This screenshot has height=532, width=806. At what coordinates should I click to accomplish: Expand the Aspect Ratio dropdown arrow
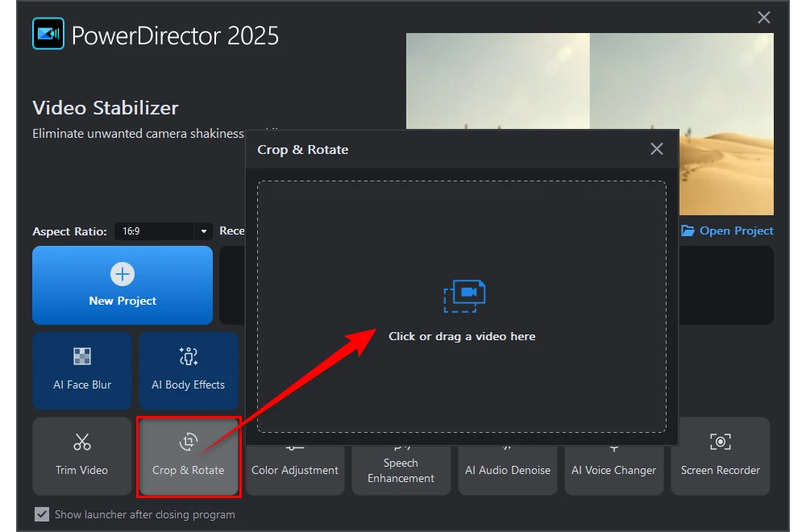point(203,231)
